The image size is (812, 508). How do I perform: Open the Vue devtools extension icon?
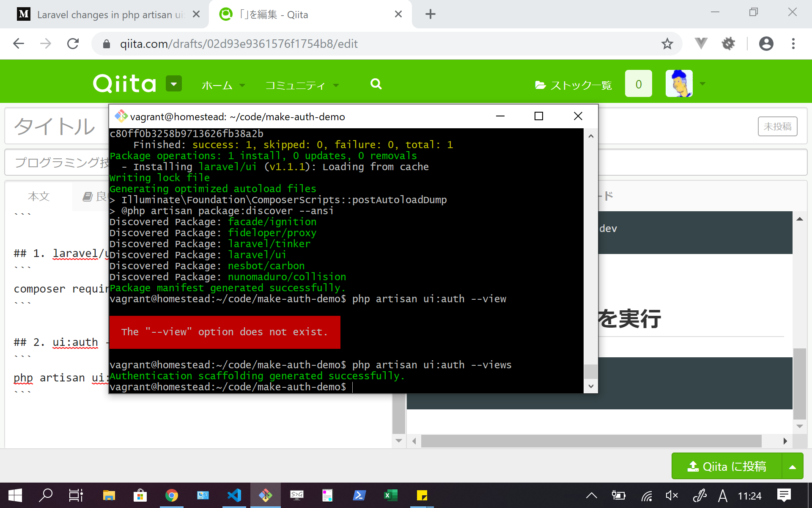[701, 44]
